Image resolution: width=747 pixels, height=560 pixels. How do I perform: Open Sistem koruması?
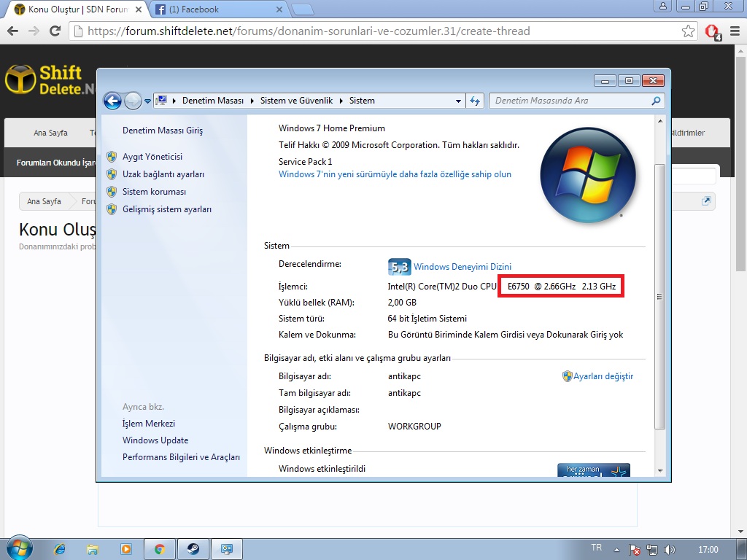pyautogui.click(x=154, y=192)
